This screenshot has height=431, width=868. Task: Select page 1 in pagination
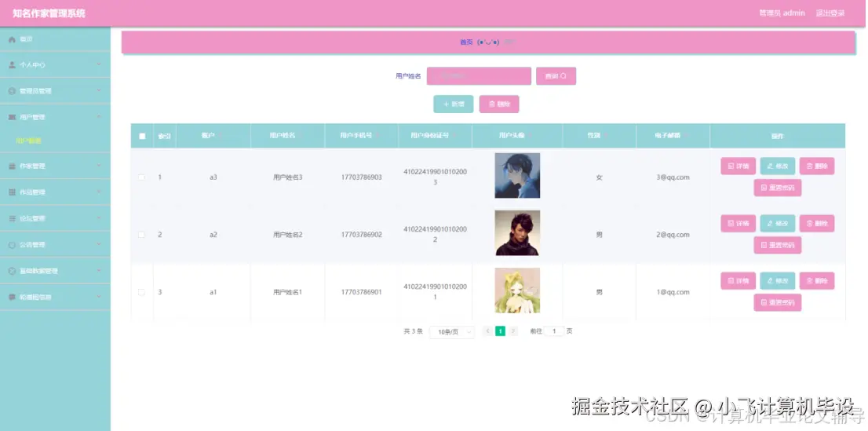tap(501, 331)
